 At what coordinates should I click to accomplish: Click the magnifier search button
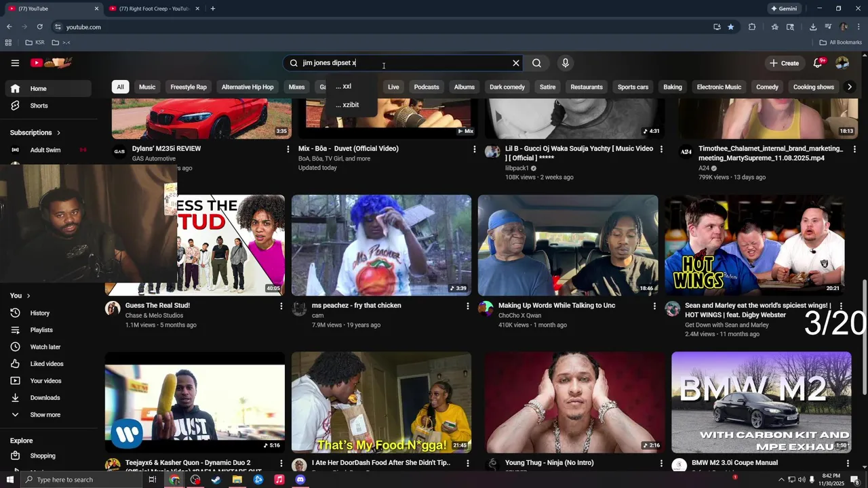pos(536,63)
